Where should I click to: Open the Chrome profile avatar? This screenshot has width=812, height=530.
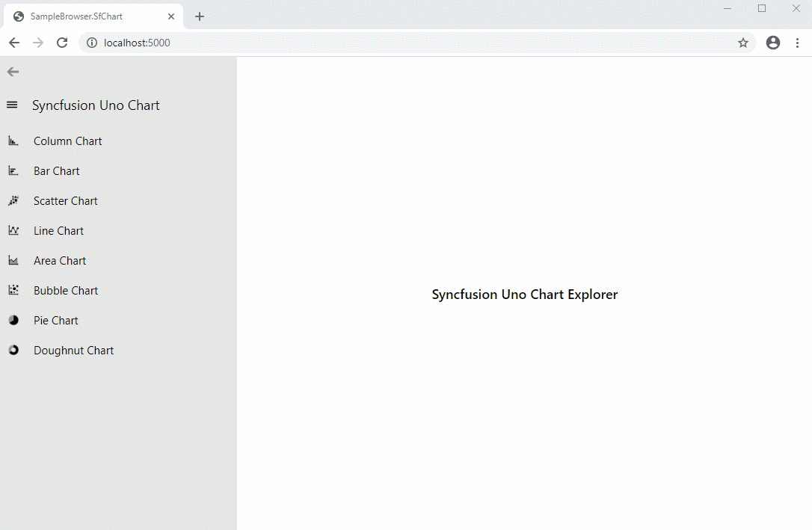pos(773,43)
